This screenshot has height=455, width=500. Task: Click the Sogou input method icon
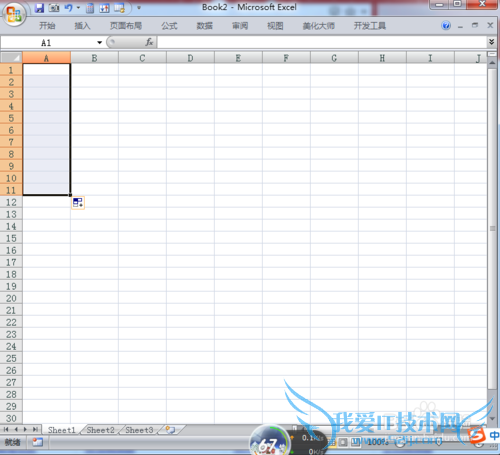tap(477, 435)
